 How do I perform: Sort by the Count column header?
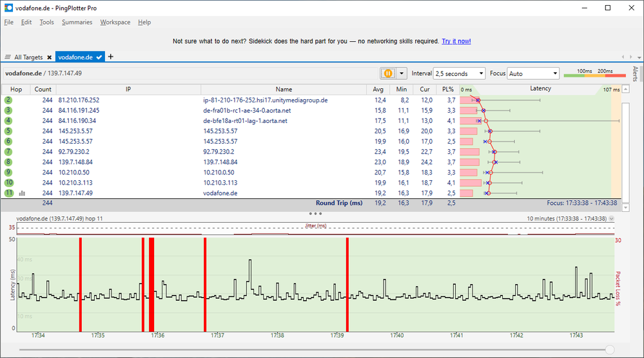tap(43, 89)
